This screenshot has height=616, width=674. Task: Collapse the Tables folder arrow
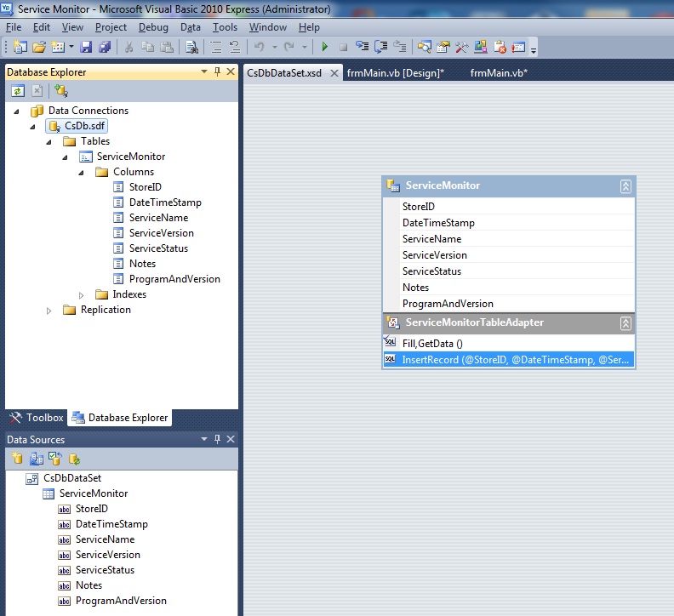(49, 142)
